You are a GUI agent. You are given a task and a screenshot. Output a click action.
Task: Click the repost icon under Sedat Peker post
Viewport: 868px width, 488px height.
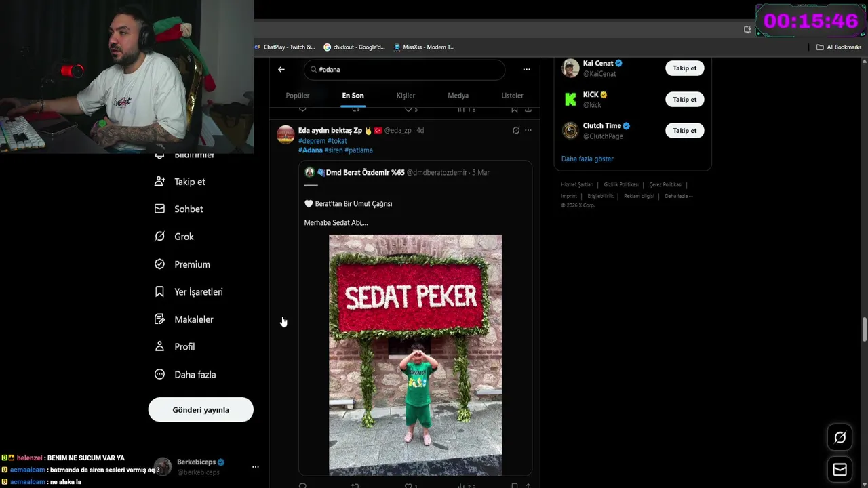[x=355, y=485]
